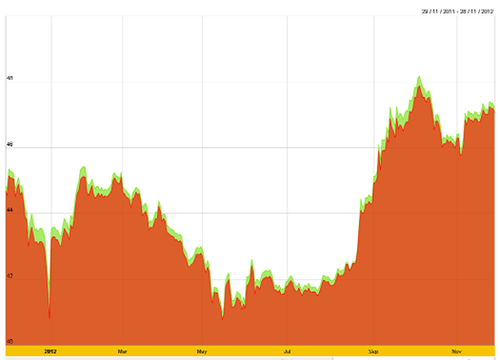Select the Jul label on the time axis
The width and height of the screenshot is (500, 360).
pos(287,351)
